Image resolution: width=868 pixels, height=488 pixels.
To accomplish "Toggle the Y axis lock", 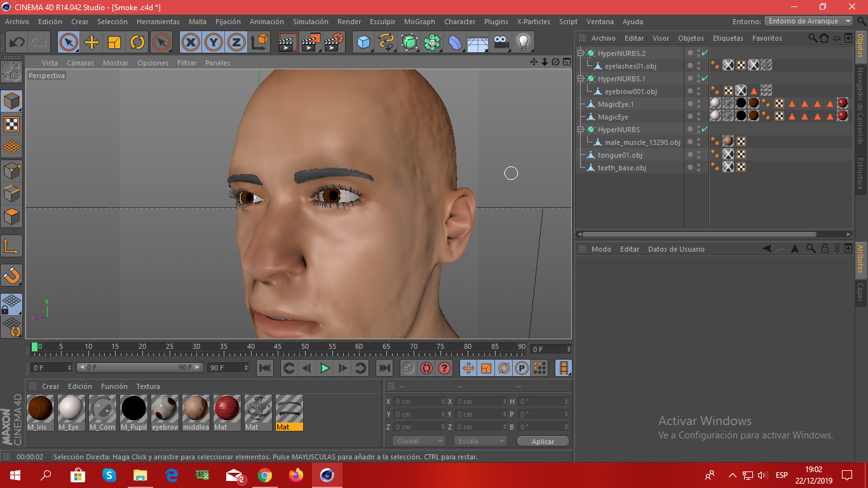I will click(x=214, y=43).
